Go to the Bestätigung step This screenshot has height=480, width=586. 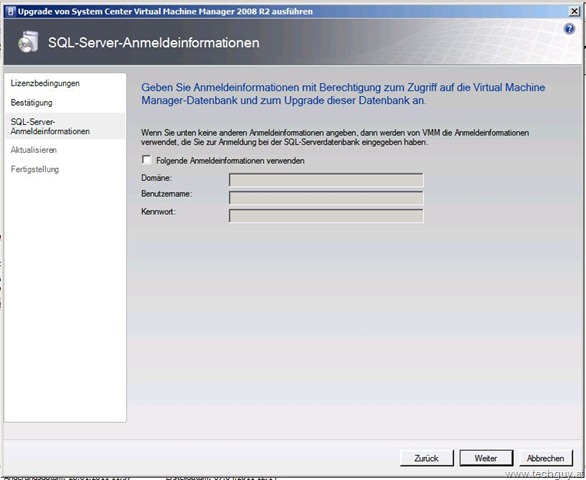pos(31,102)
